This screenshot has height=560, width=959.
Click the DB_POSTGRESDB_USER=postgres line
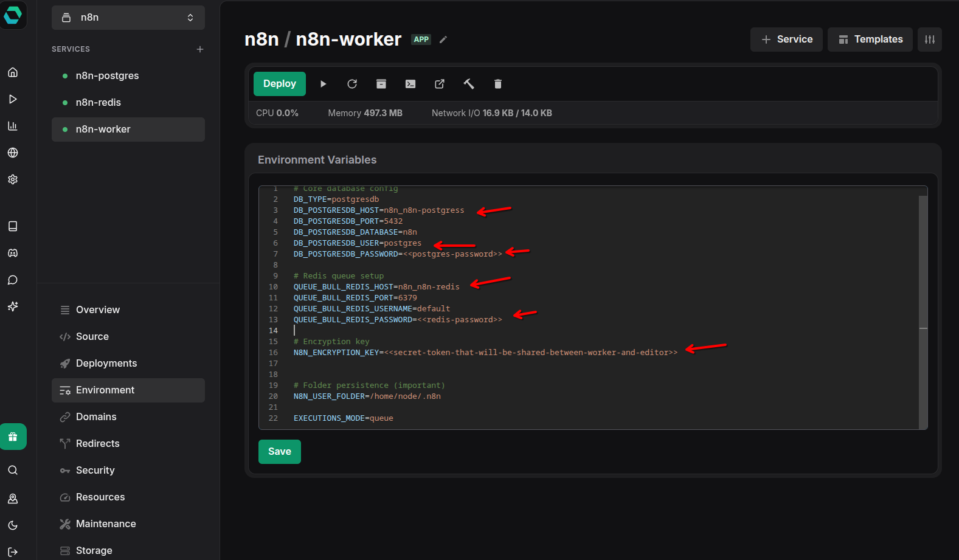(358, 243)
